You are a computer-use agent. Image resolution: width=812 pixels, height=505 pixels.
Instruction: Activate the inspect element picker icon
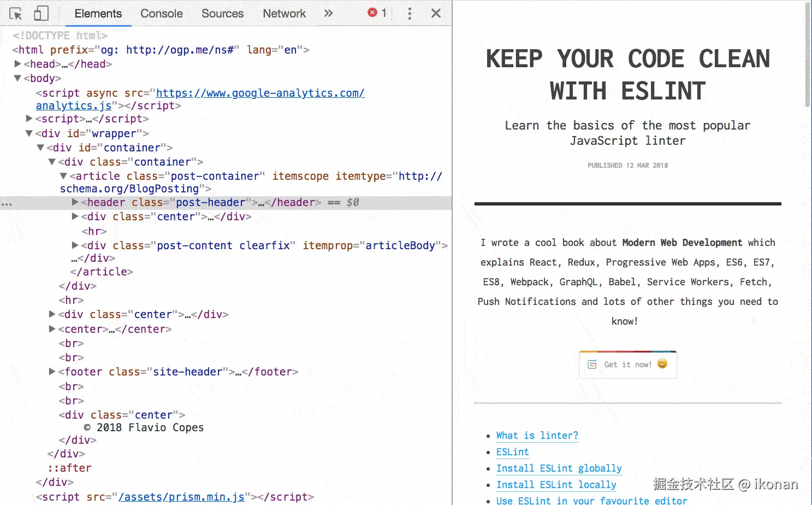click(x=16, y=13)
